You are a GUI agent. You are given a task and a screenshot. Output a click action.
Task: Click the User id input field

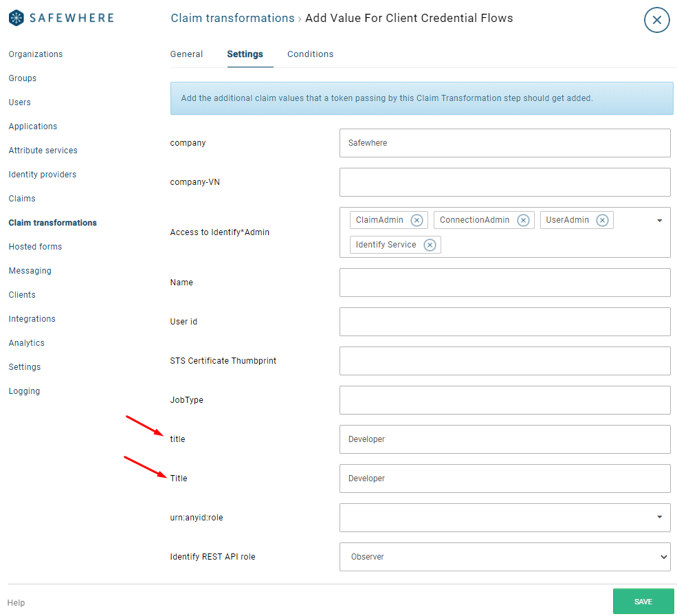tap(504, 322)
